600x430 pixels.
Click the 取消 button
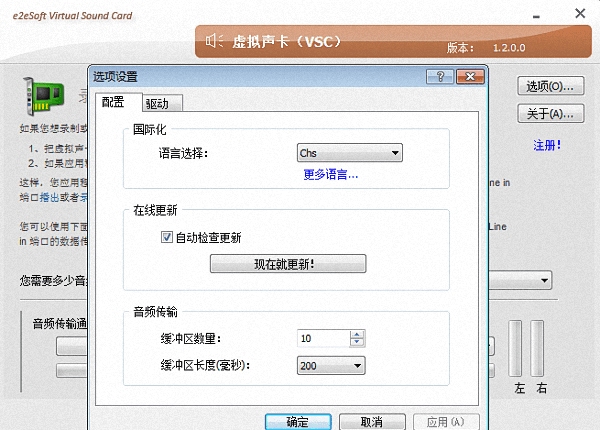pos(372,422)
